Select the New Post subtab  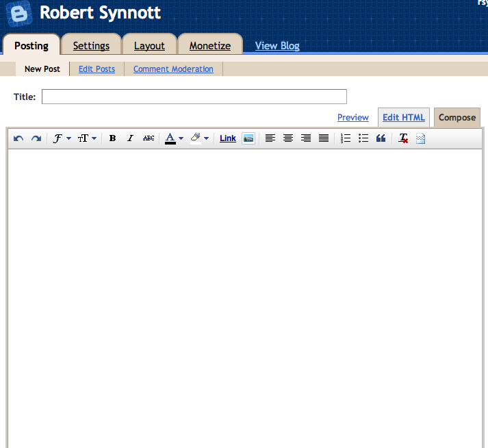tap(42, 69)
